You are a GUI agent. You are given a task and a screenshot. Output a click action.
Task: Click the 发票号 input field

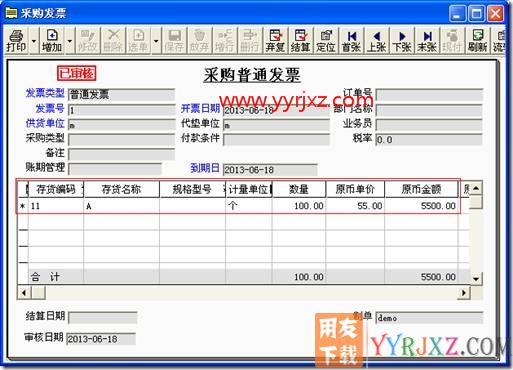pyautogui.click(x=121, y=110)
